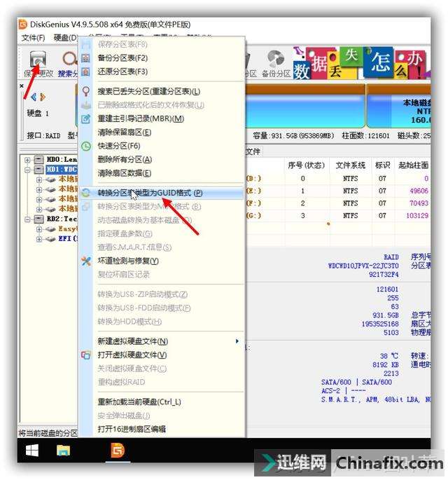The width and height of the screenshot is (448, 480).
Task: Click the 序号(状态) column header
Action: 306,165
